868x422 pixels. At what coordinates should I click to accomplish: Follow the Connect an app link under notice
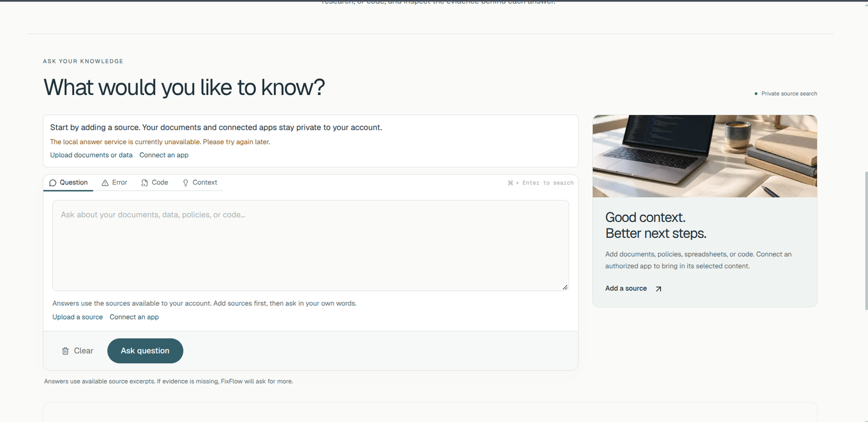point(164,155)
